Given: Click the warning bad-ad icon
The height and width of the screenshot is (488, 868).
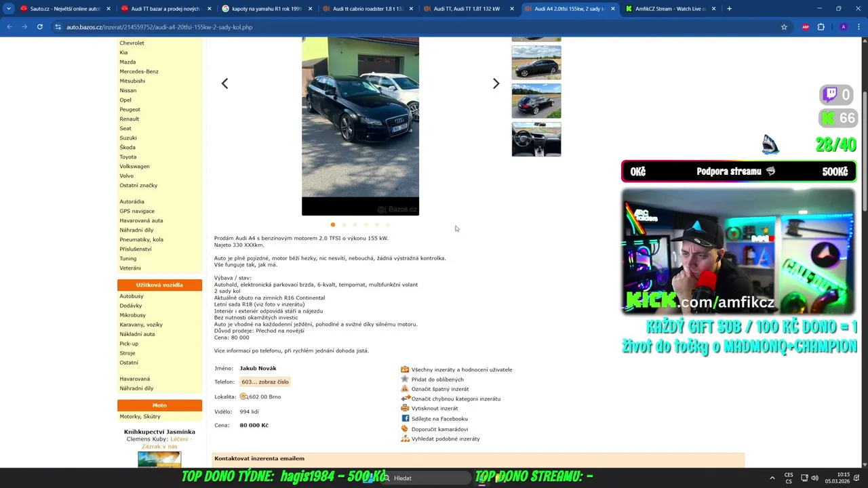Looking at the screenshot, I should coord(405,388).
